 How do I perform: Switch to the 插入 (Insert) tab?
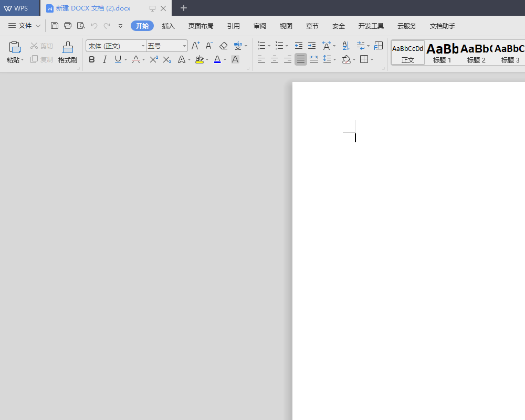point(169,26)
